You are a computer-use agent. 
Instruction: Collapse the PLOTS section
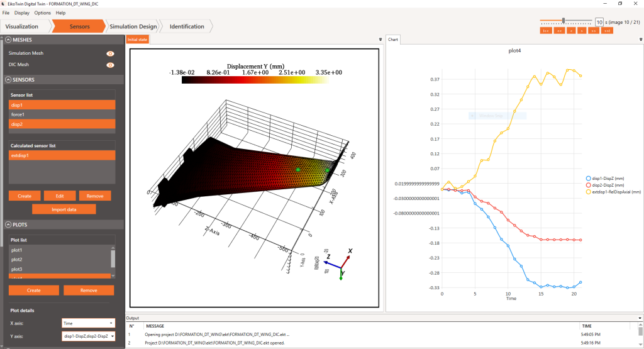[x=8, y=224]
